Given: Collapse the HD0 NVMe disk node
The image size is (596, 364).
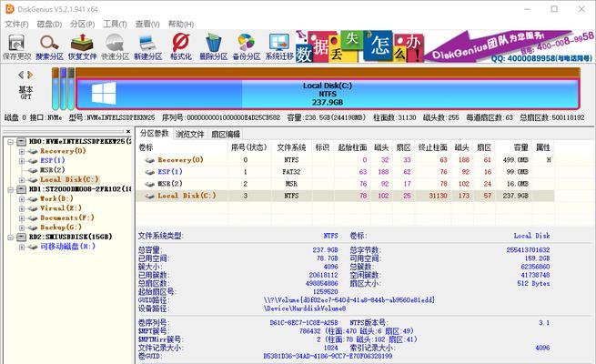Looking at the screenshot, I should 10,142.
